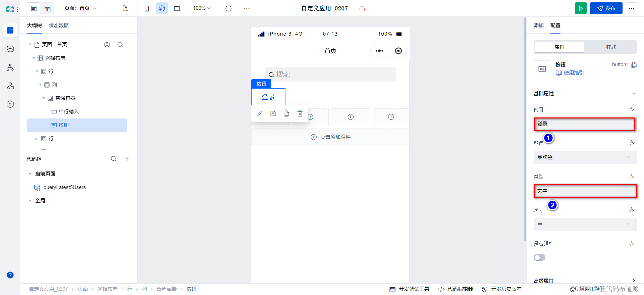This screenshot has width=644, height=295.
Task: Open the data source sidebar icon
Action: pos(10,49)
